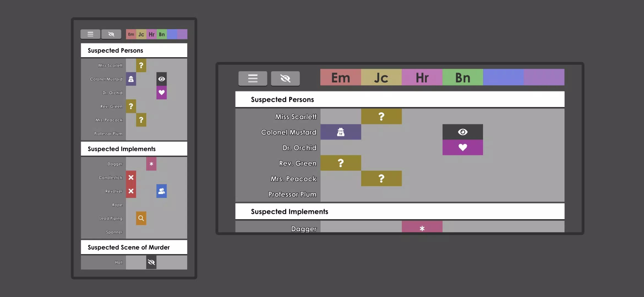Open the hamburger menu on the small panel
Viewport: 644px width, 297px height.
90,34
